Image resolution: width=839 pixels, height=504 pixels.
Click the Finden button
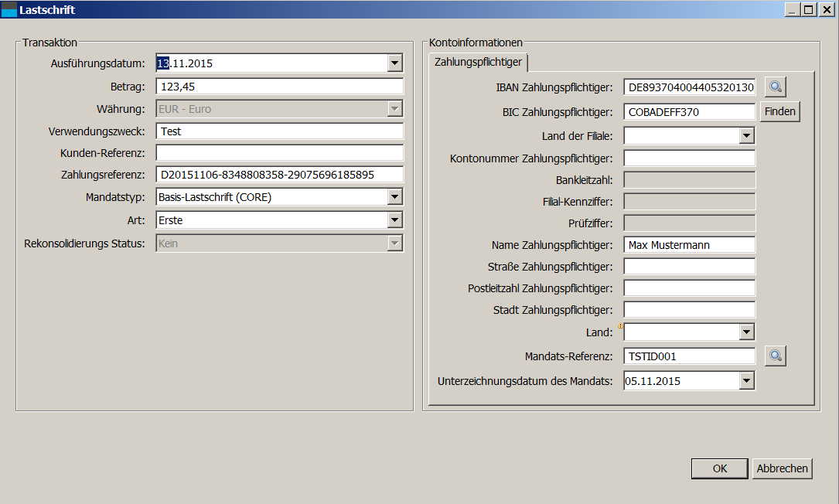(x=779, y=111)
